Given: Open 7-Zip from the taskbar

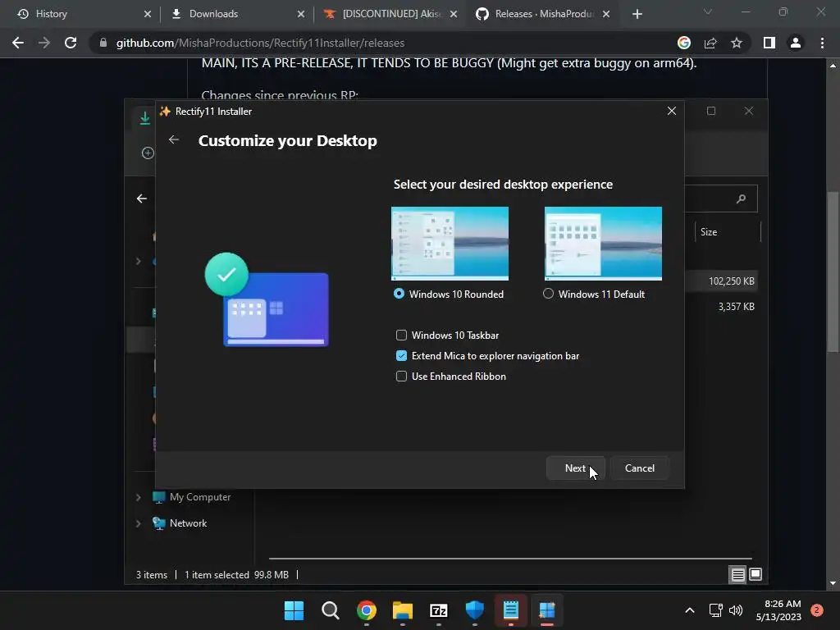Looking at the screenshot, I should click(x=439, y=610).
